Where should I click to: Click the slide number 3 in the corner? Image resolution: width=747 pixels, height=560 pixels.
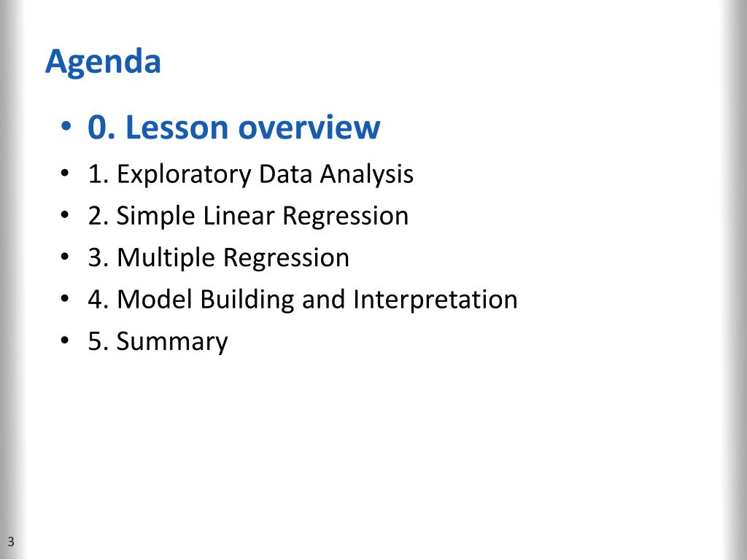click(x=10, y=542)
